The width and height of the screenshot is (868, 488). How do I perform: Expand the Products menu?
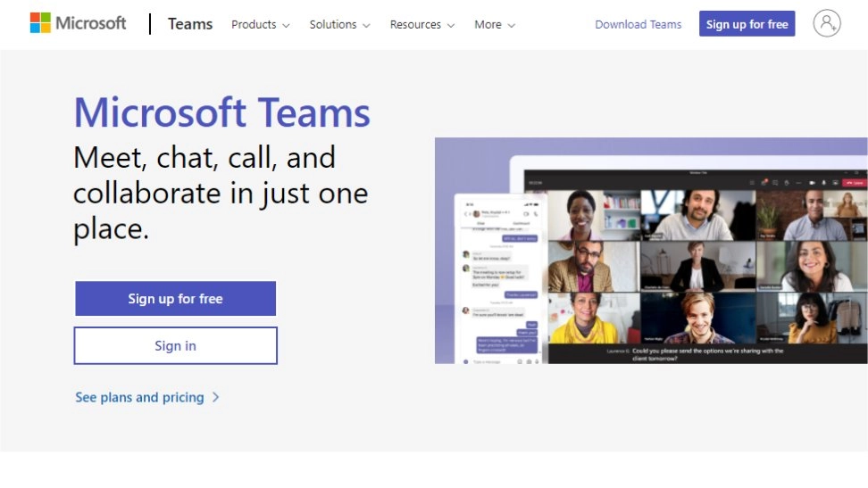260,24
